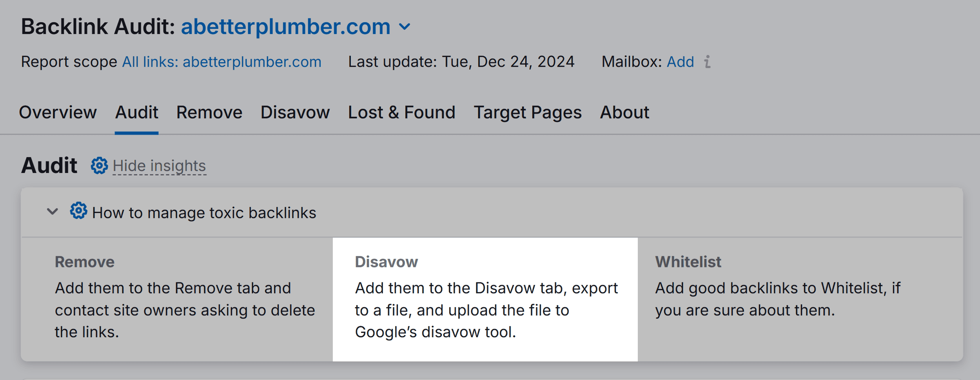The height and width of the screenshot is (380, 980).
Task: Hide insights in the Audit section
Action: (158, 165)
